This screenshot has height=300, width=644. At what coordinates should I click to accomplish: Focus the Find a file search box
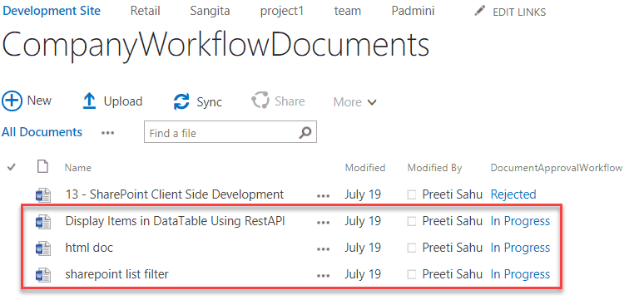[x=230, y=132]
